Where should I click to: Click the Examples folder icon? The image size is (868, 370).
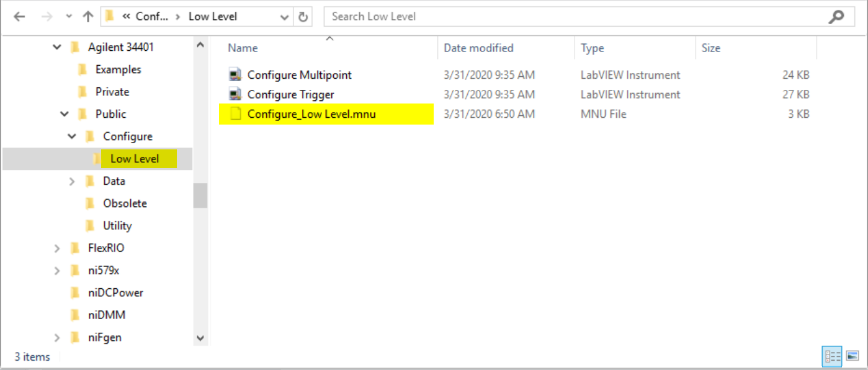(x=83, y=69)
